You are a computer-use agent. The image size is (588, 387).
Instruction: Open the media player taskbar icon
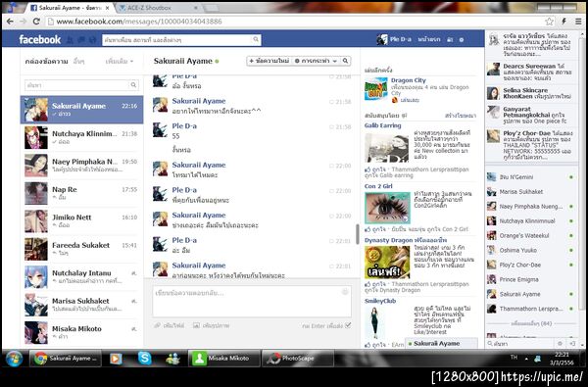click(116, 359)
